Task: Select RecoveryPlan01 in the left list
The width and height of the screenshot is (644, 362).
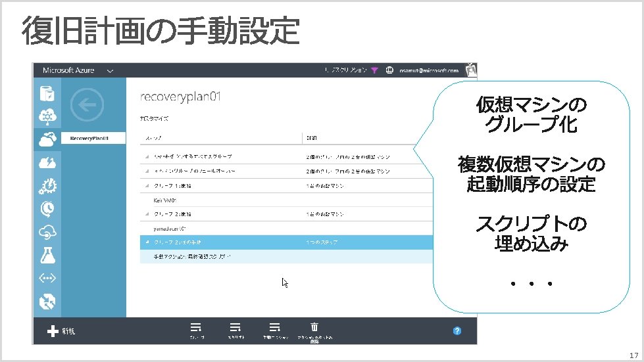Action: 93,138
